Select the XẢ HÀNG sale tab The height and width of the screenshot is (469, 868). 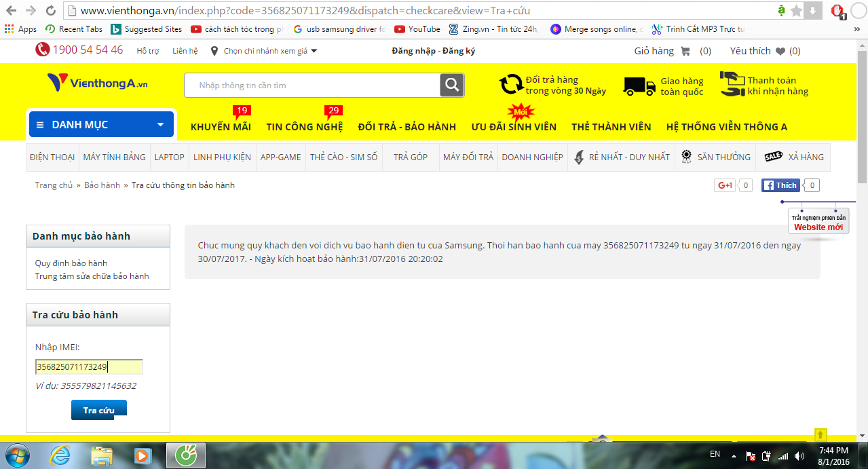793,157
